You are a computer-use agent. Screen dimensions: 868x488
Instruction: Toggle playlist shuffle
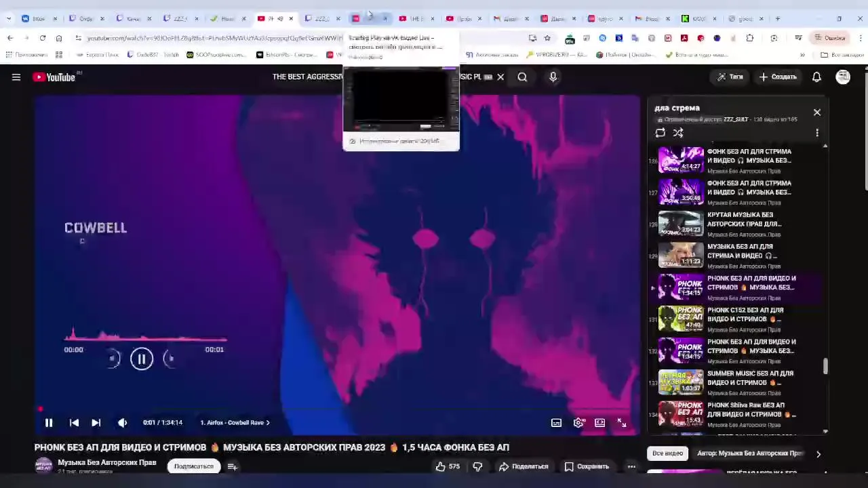[678, 133]
